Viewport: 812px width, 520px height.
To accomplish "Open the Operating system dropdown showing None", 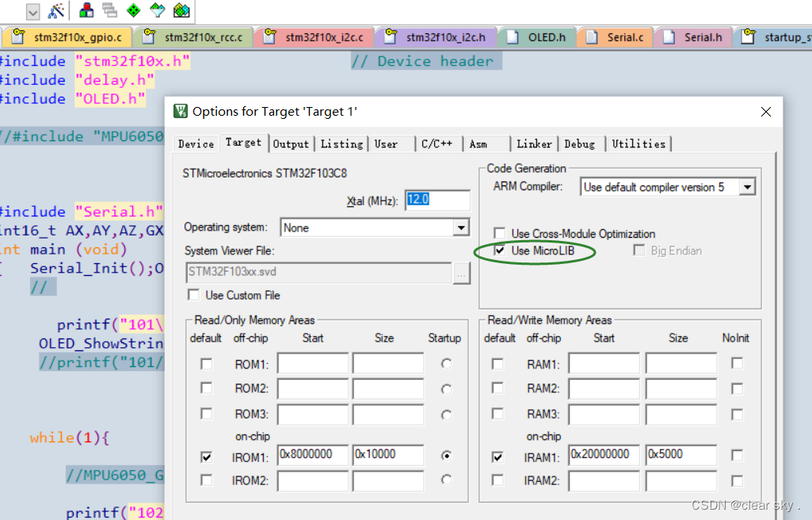I will (461, 227).
